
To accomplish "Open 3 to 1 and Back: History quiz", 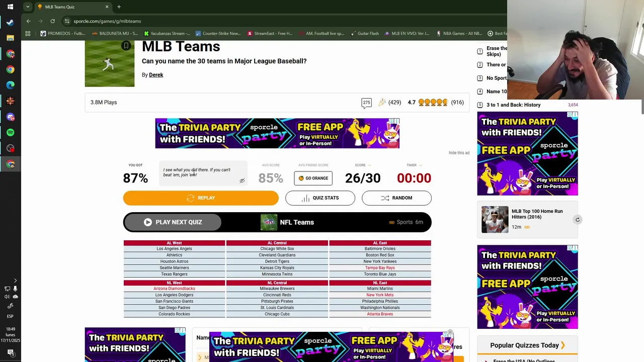I will (513, 105).
